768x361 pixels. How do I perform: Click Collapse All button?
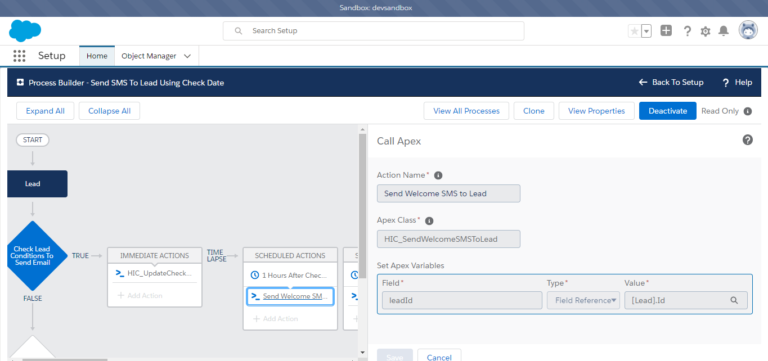point(109,111)
